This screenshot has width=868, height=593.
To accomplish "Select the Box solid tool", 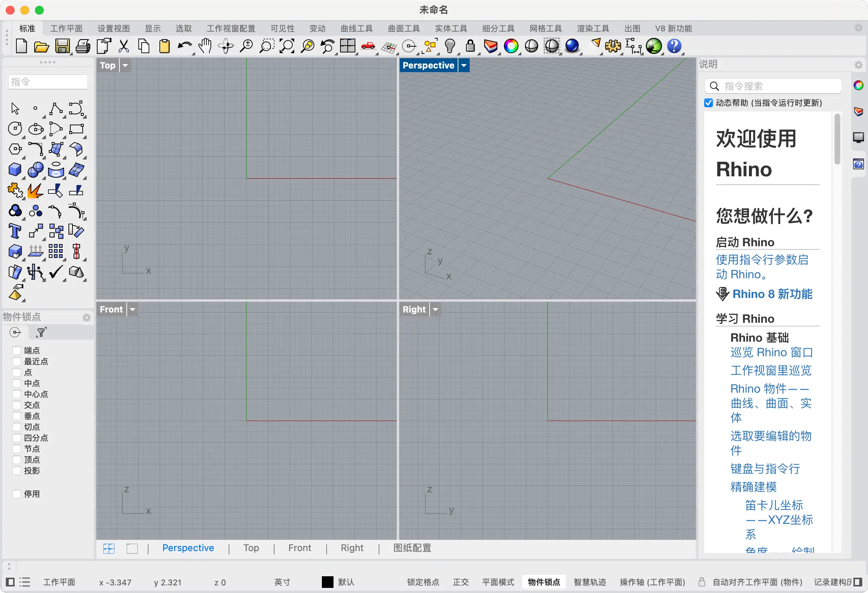I will click(15, 170).
